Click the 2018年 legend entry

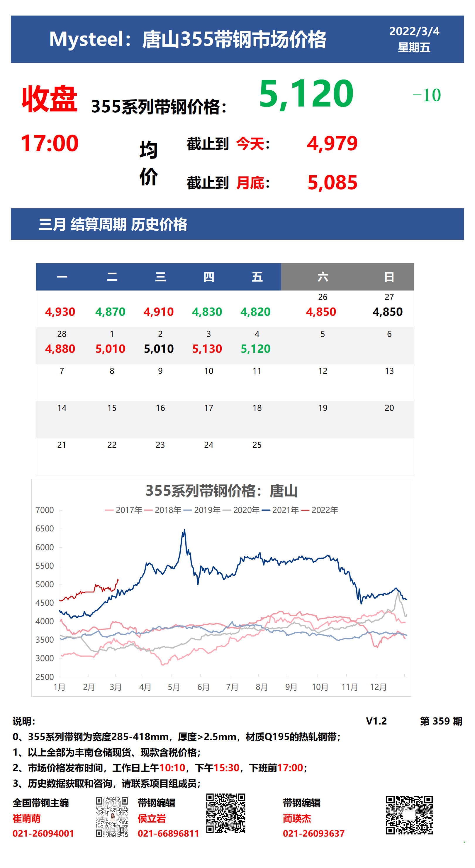click(x=163, y=510)
